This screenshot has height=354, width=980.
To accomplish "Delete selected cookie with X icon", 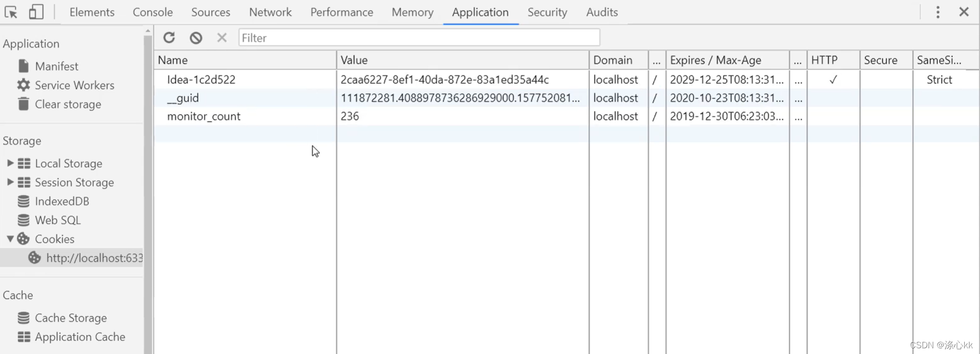I will pyautogui.click(x=222, y=37).
